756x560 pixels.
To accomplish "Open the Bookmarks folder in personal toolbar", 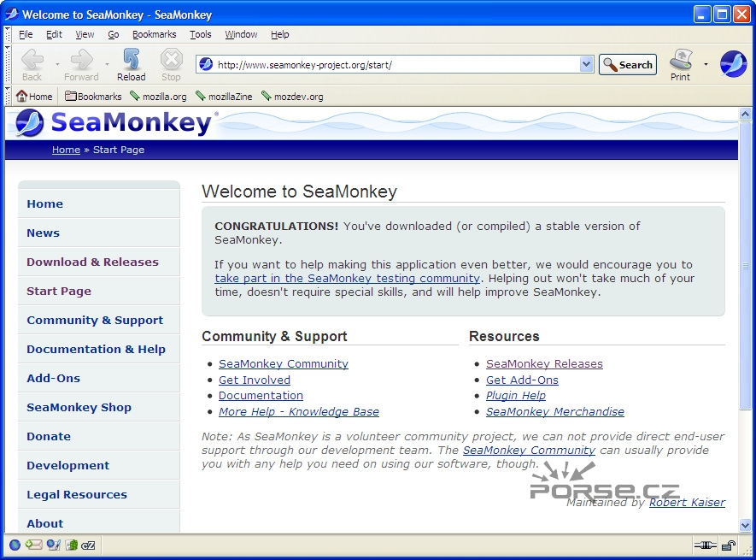I will pos(93,97).
